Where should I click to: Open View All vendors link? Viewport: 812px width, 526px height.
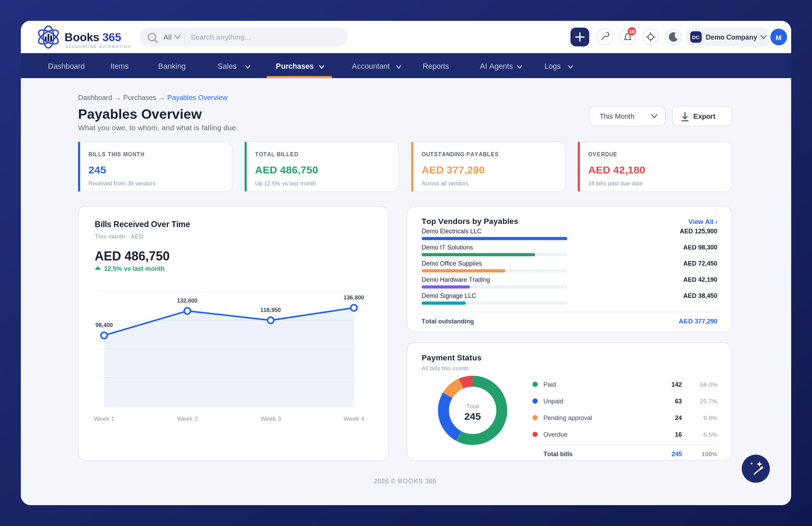(702, 222)
